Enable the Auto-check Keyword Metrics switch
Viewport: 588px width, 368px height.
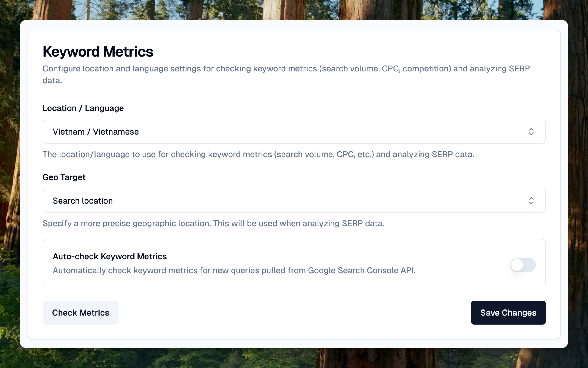pyautogui.click(x=522, y=265)
